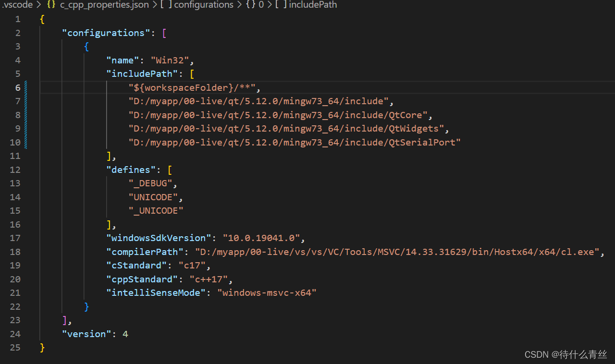Click the include/QtCore path entry
The image size is (615, 364).
point(278,115)
